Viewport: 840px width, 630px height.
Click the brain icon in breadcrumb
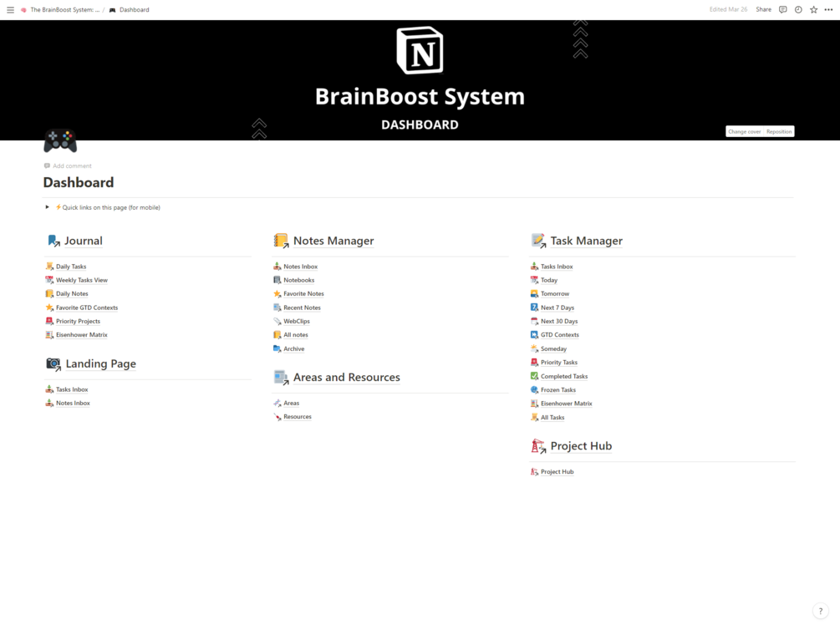tap(23, 10)
